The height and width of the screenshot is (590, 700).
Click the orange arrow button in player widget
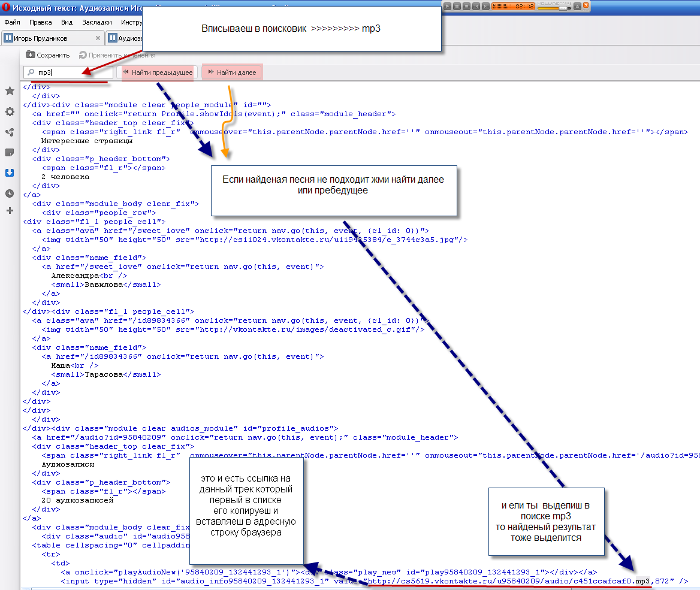(x=586, y=5)
